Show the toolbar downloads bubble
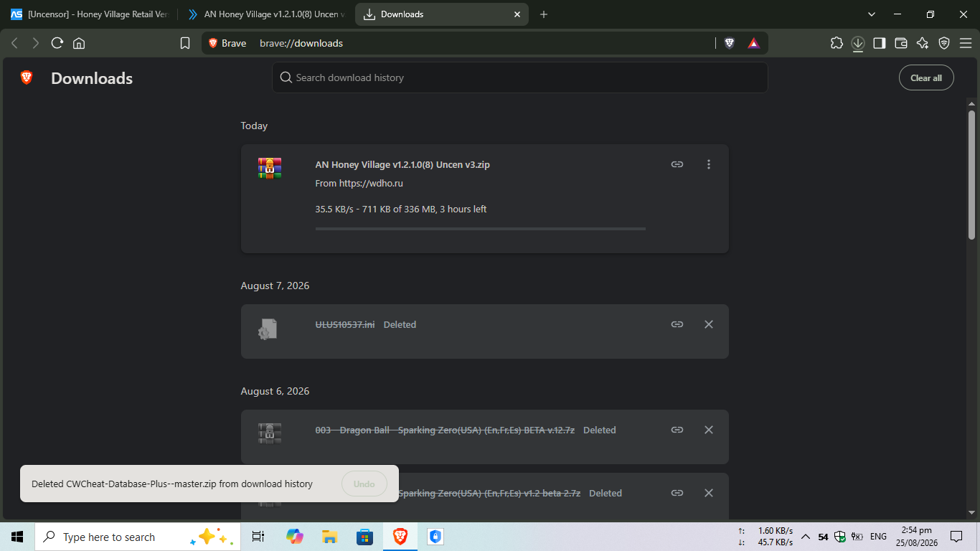This screenshot has width=980, height=551. [x=858, y=43]
